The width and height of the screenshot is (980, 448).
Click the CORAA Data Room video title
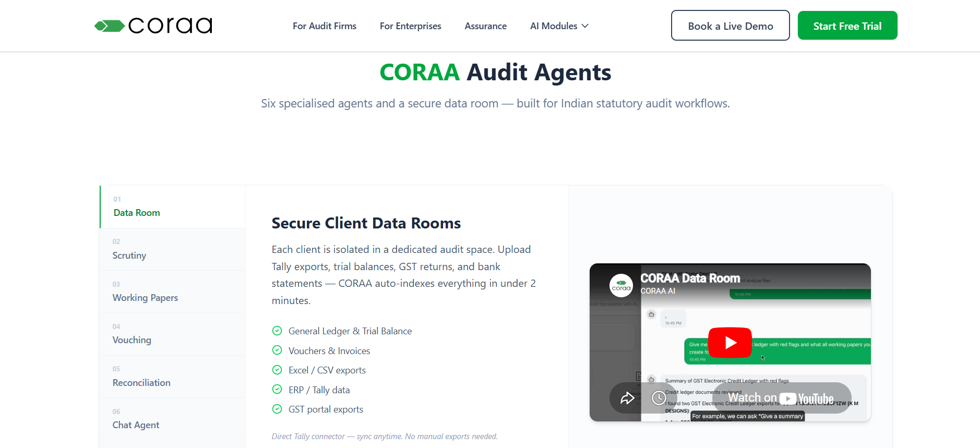[x=690, y=278]
